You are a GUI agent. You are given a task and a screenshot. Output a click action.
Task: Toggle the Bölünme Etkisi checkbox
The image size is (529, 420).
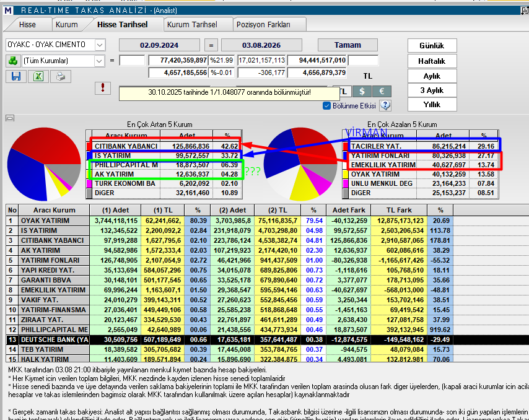click(x=326, y=105)
